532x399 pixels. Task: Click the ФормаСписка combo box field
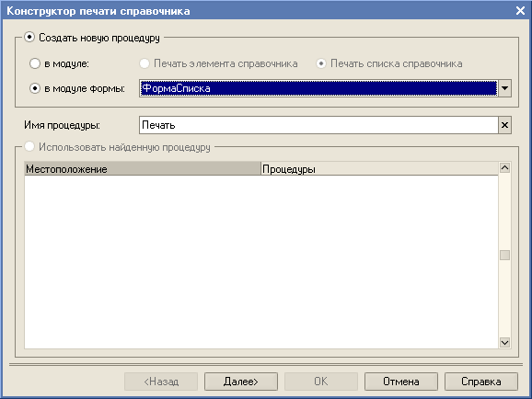(x=318, y=88)
